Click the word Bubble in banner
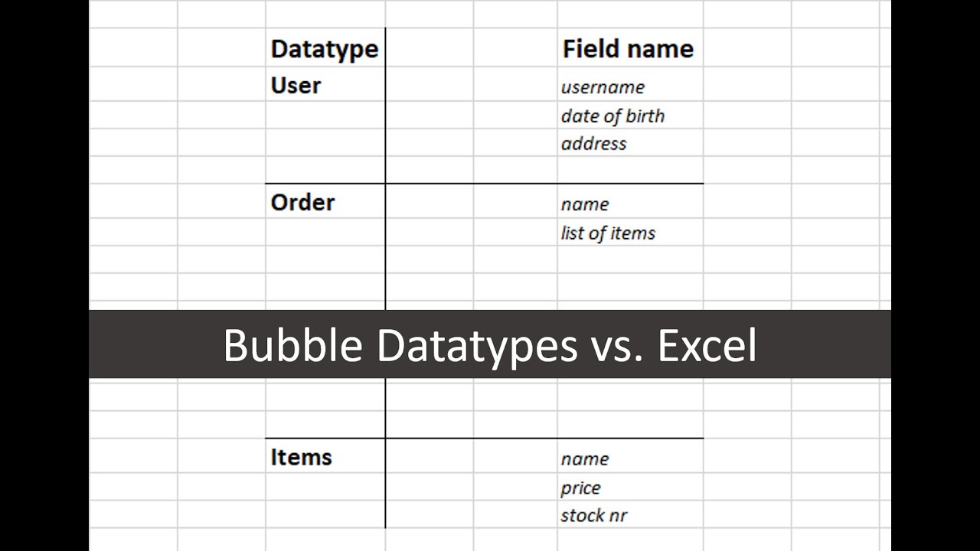Viewport: 980px width, 551px height. pos(292,346)
